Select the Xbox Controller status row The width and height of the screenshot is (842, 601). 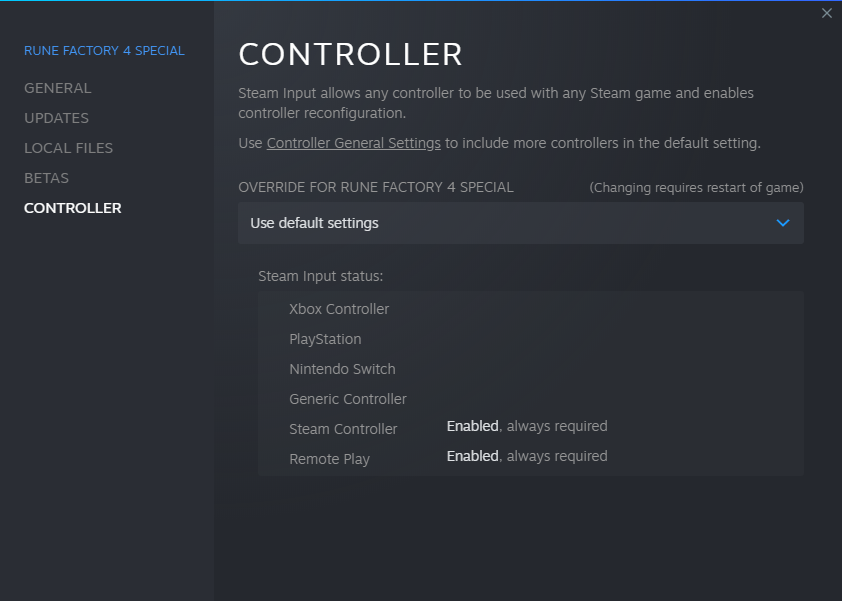[339, 309]
